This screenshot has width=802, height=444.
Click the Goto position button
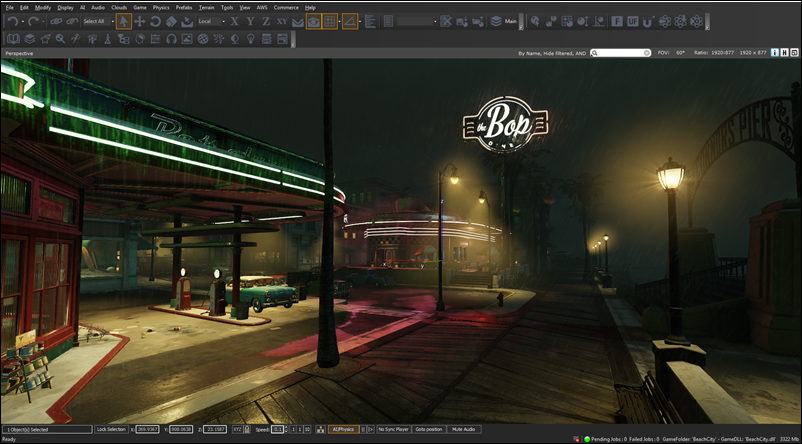(430, 428)
